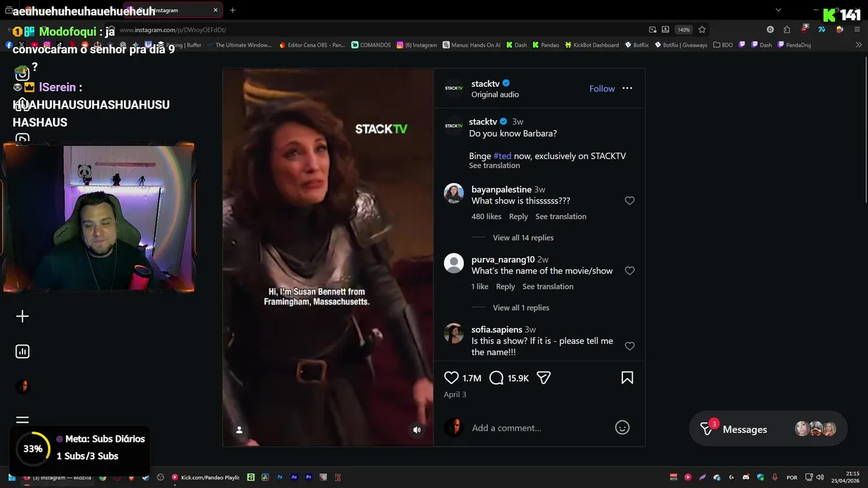Open Instagram sidebar profile avatar

22,386
